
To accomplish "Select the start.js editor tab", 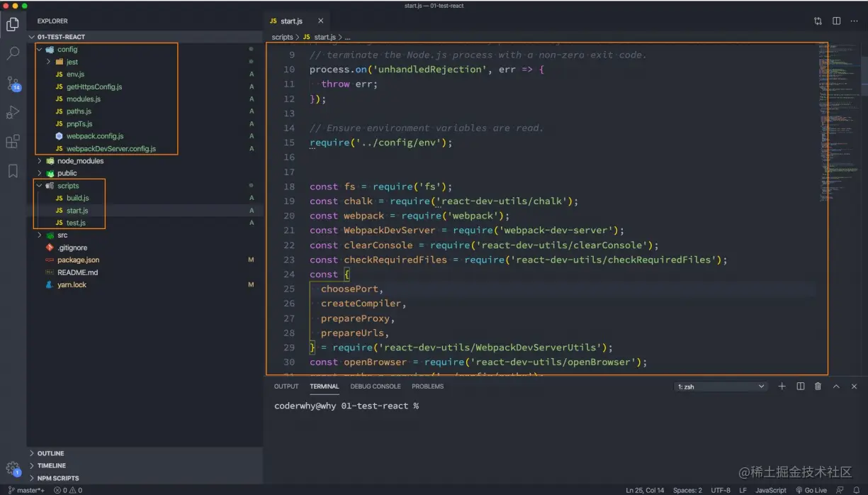I will [x=298, y=21].
